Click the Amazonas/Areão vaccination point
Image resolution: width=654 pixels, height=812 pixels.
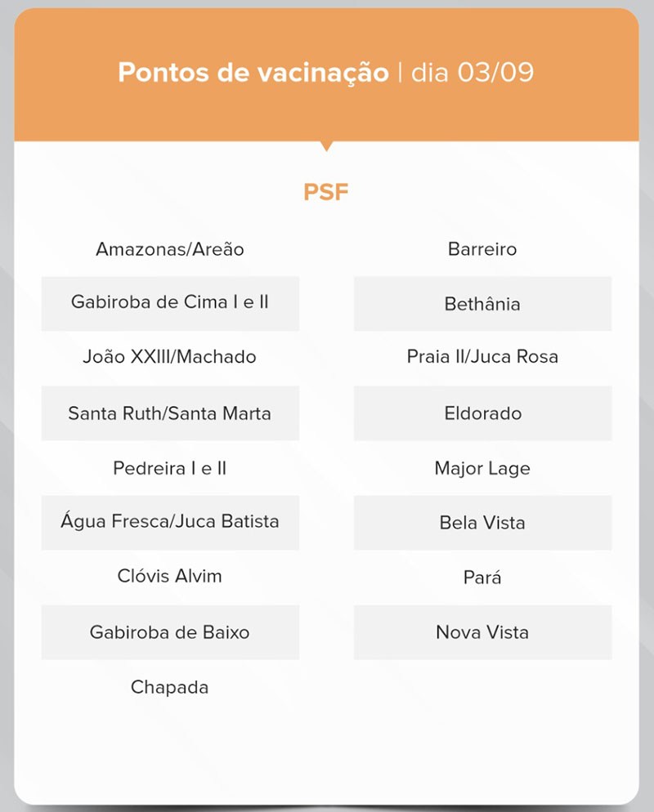[x=170, y=249]
